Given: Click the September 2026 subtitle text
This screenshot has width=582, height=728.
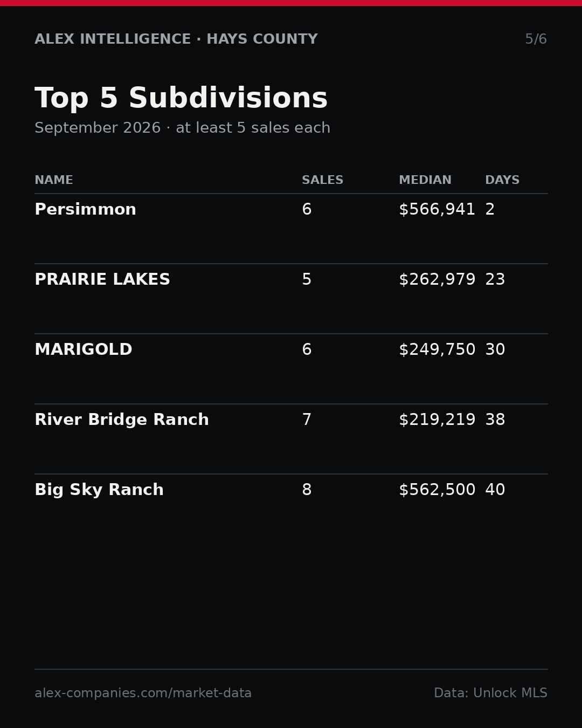Looking at the screenshot, I should pos(98,128).
